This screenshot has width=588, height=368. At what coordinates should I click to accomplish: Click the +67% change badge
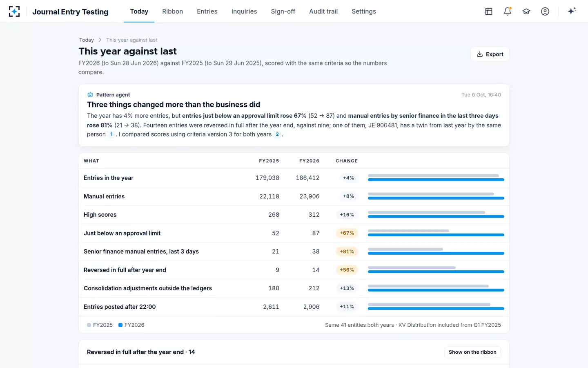[347, 233]
